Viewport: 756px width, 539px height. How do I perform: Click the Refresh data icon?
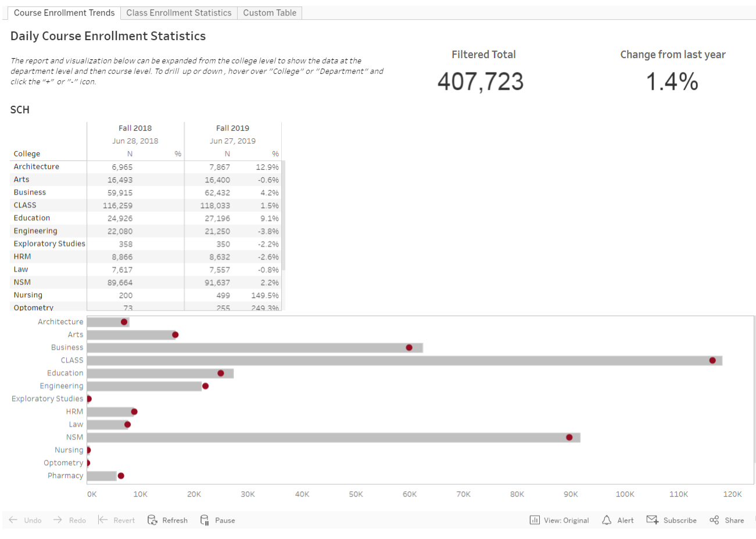pos(152,520)
